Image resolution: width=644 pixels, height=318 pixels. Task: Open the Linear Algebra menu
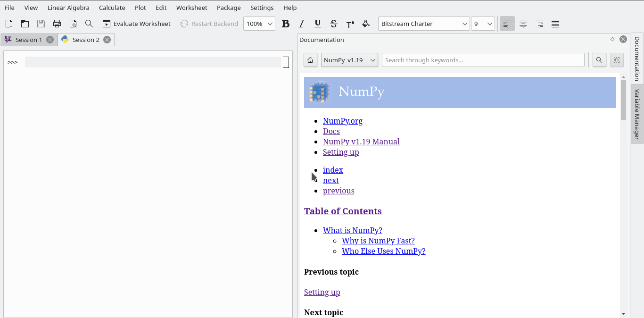68,8
